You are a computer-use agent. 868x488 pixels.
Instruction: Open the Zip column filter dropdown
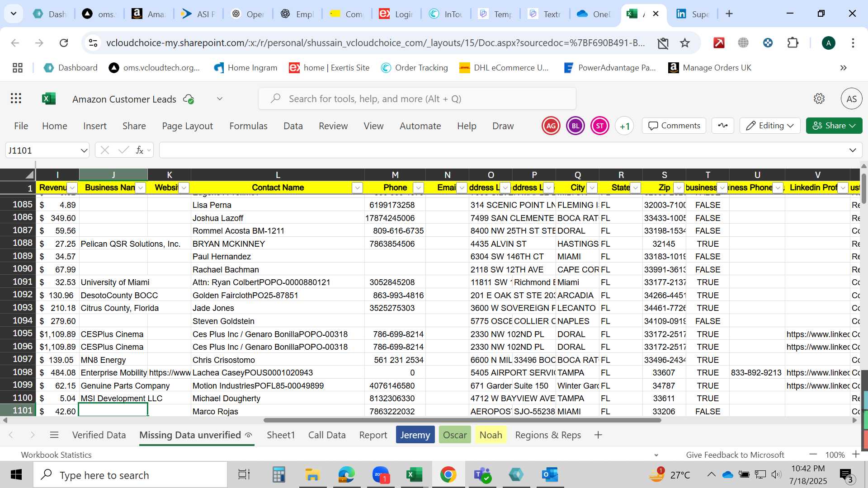coord(679,188)
